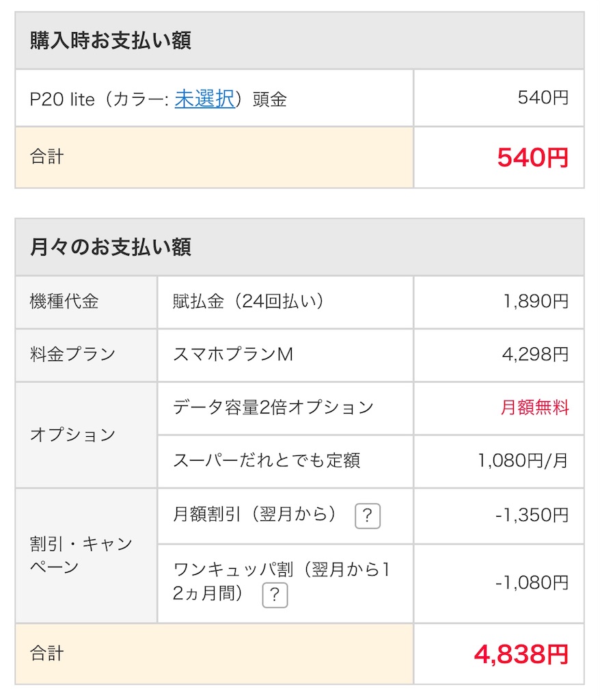Click the -1,350円 discount amount

click(532, 515)
